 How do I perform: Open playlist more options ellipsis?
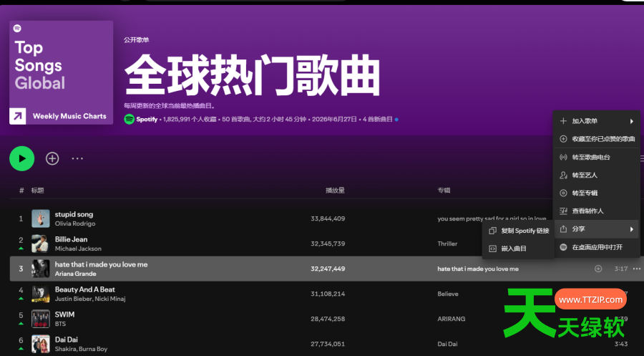(77, 159)
